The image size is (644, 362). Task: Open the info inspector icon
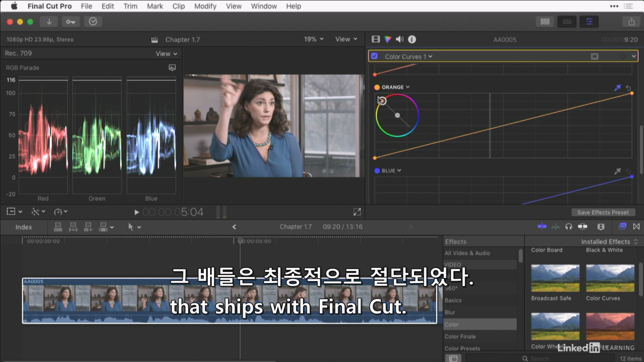[412, 39]
